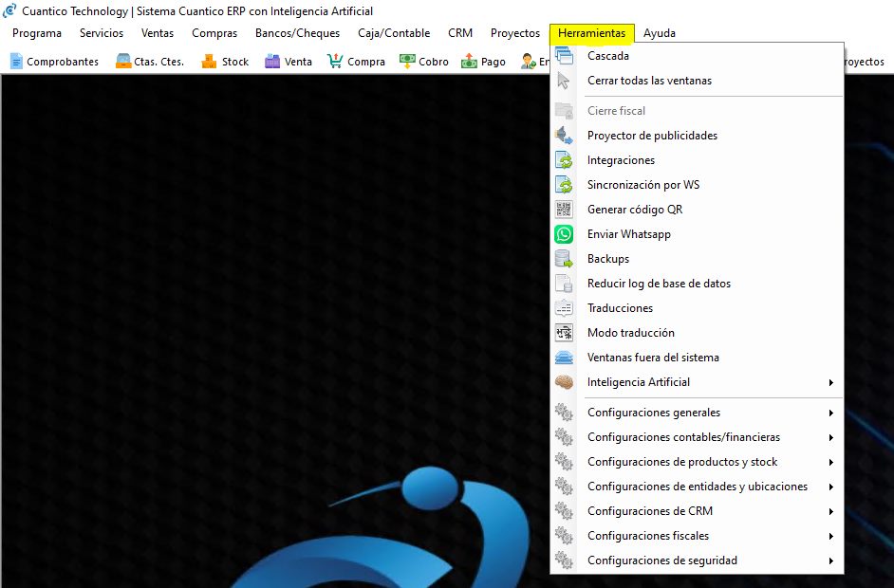
Task: Expand Configuraciones generales submenu arrow
Action: tap(831, 413)
